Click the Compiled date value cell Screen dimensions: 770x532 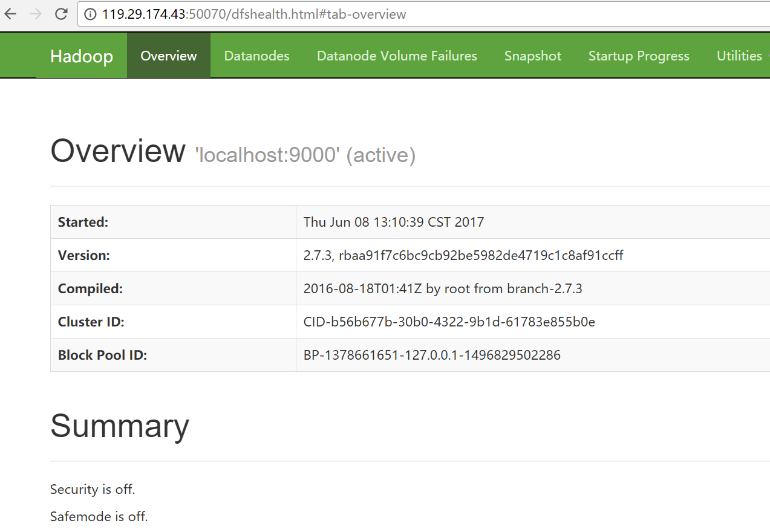pos(443,288)
